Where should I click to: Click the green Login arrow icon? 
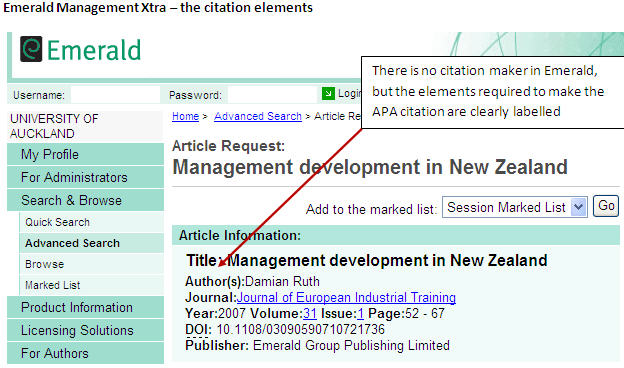click(x=328, y=94)
